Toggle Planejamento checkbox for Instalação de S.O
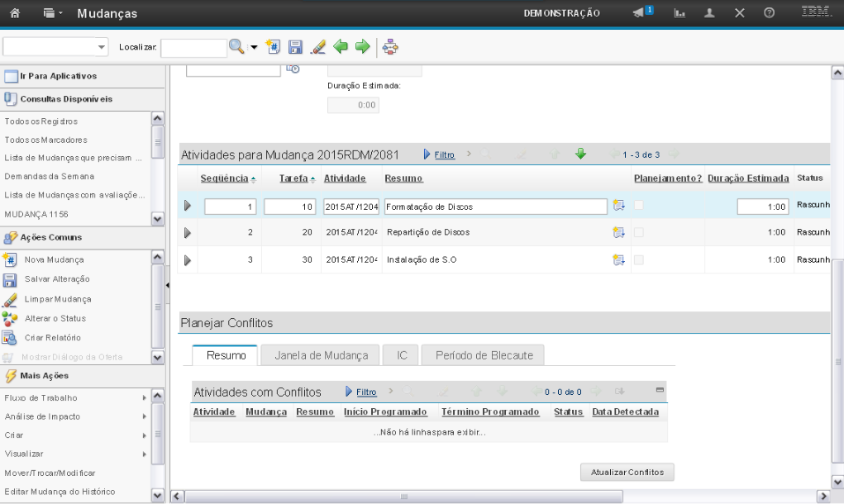 [x=640, y=260]
